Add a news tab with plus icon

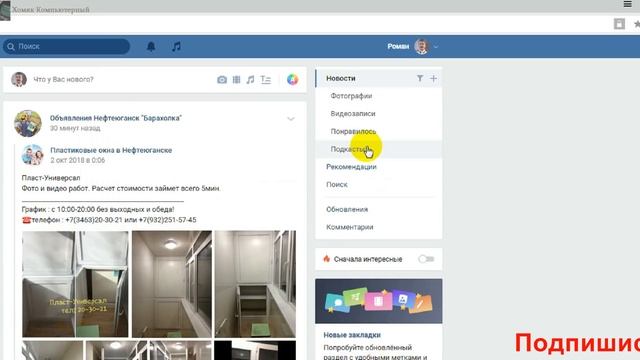pyautogui.click(x=433, y=78)
